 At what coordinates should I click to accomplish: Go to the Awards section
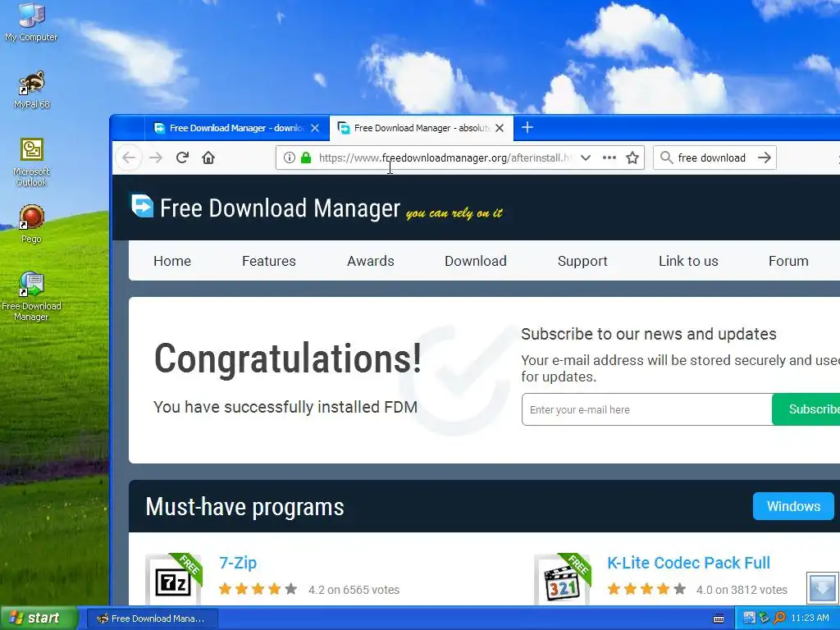pos(371,261)
